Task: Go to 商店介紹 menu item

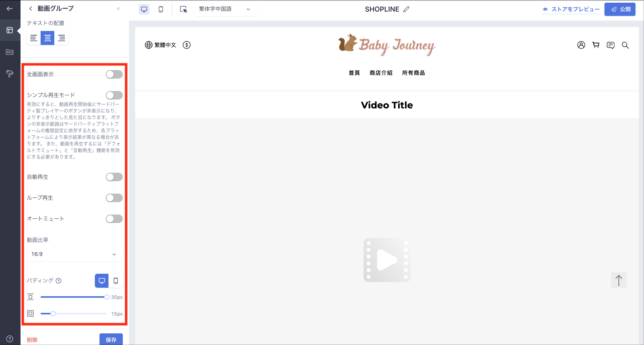Action: [381, 73]
